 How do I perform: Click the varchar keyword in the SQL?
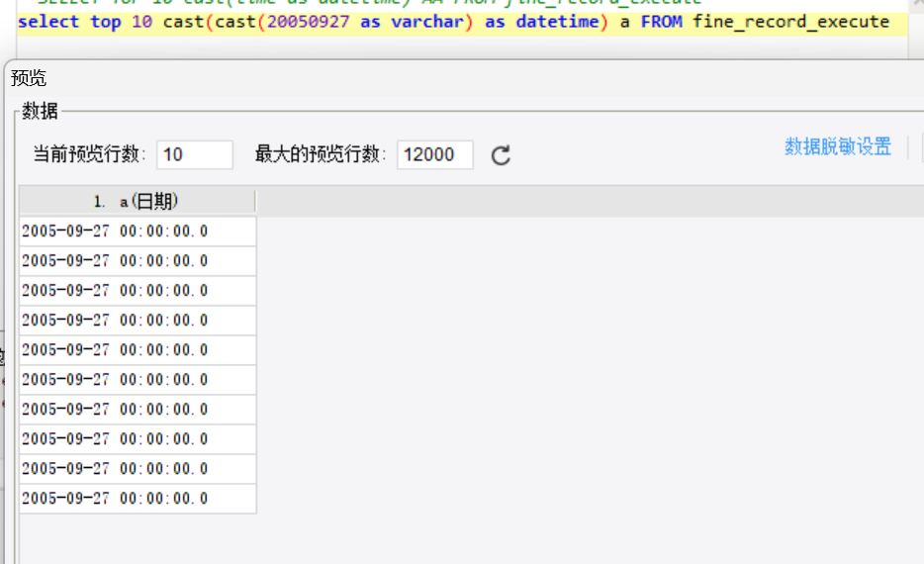(x=427, y=22)
